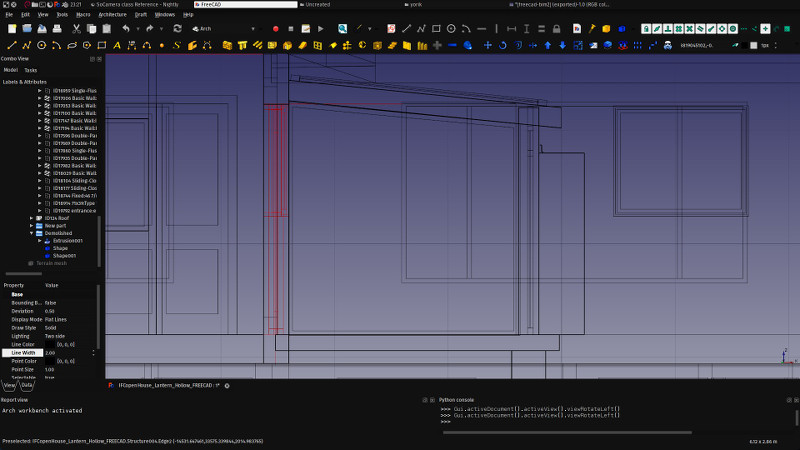Click the Draft Move arrows tool
Screen dimensions: 800x450
pos(488,45)
